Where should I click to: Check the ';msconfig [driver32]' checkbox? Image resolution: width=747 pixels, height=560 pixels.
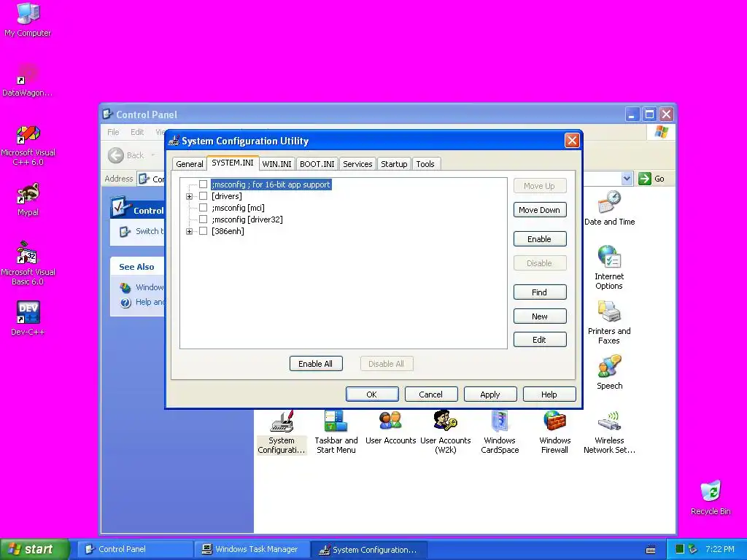[203, 219]
